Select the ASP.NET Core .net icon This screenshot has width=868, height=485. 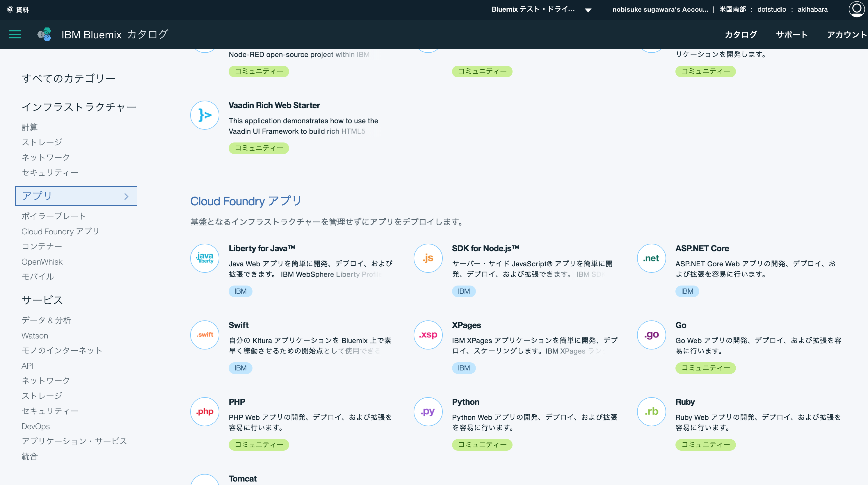[x=651, y=258]
